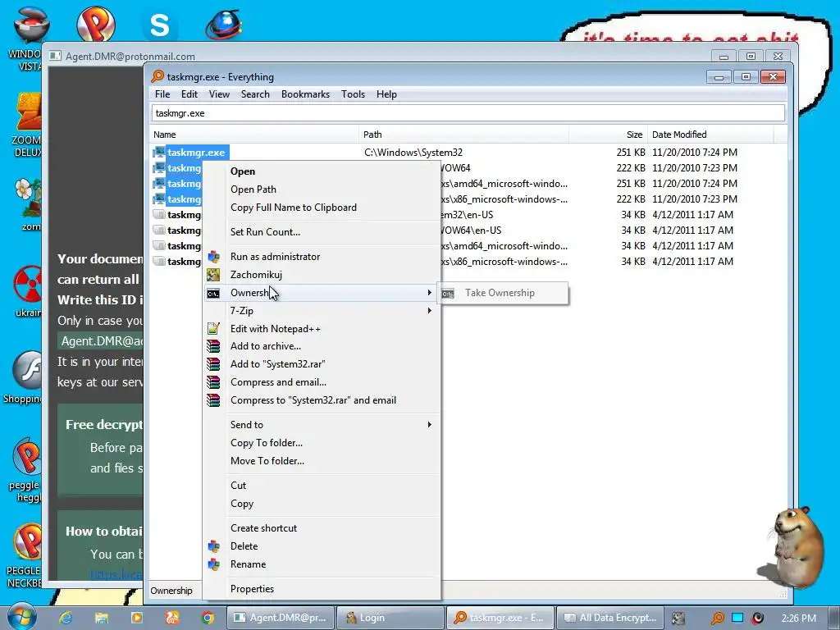Viewport: 840px width, 630px height.
Task: Open the View menu in Everything
Action: [219, 94]
